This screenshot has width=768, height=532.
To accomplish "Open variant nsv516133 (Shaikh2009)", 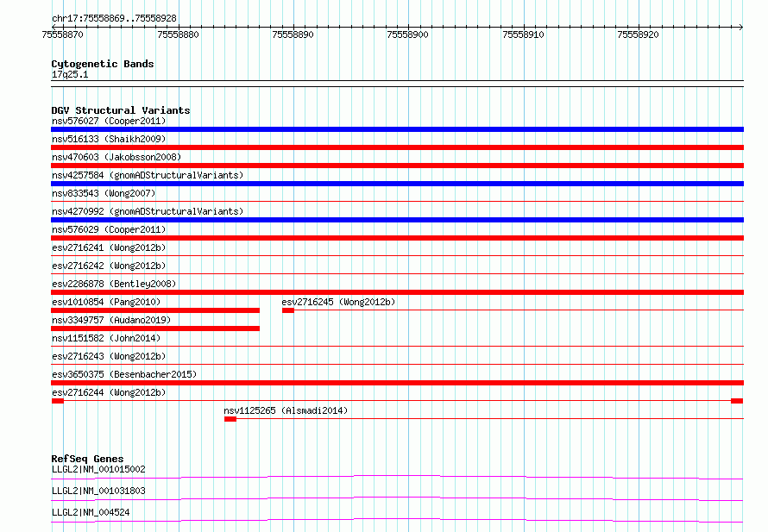I will [x=109, y=139].
